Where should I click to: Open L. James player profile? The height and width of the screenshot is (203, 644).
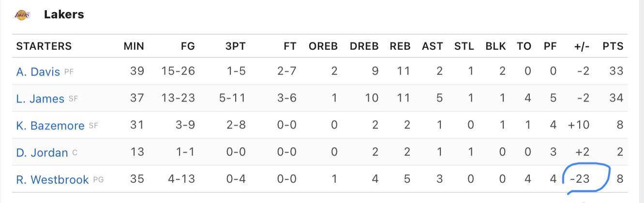pyautogui.click(x=40, y=99)
